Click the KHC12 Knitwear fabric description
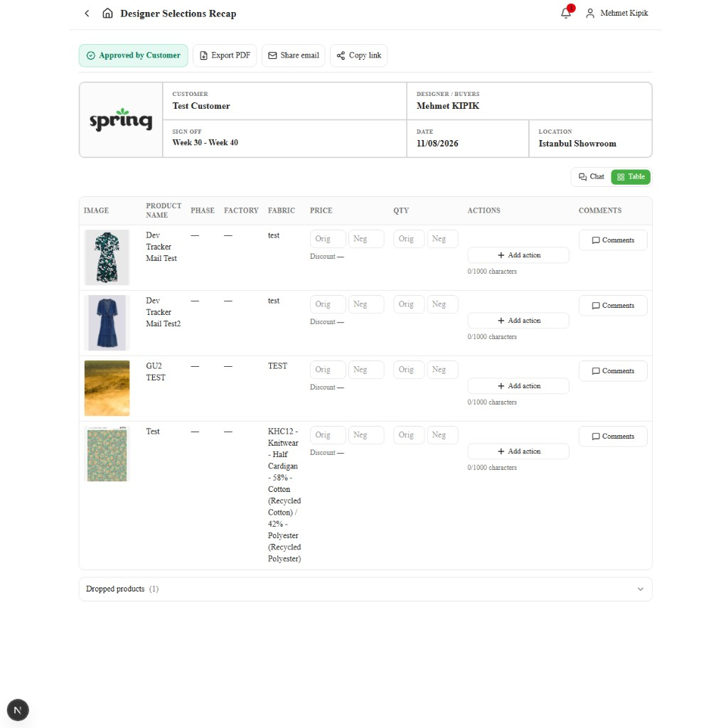The image size is (728, 728). click(x=284, y=495)
